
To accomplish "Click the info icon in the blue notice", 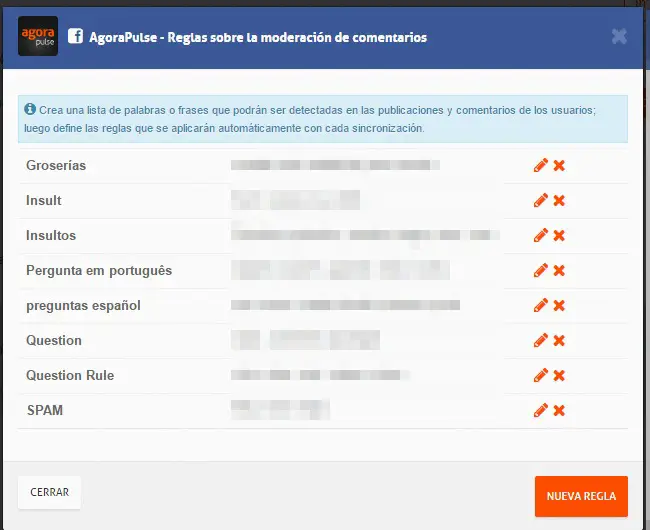I will point(30,109).
